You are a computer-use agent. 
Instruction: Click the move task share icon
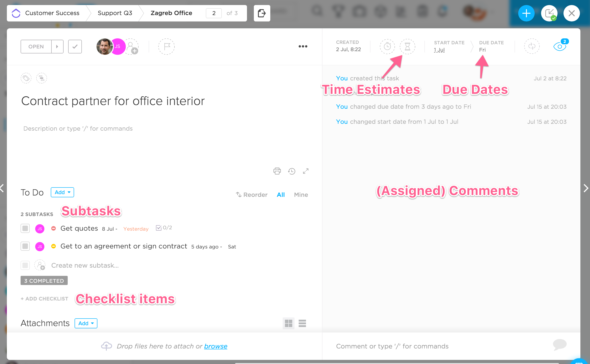[262, 13]
